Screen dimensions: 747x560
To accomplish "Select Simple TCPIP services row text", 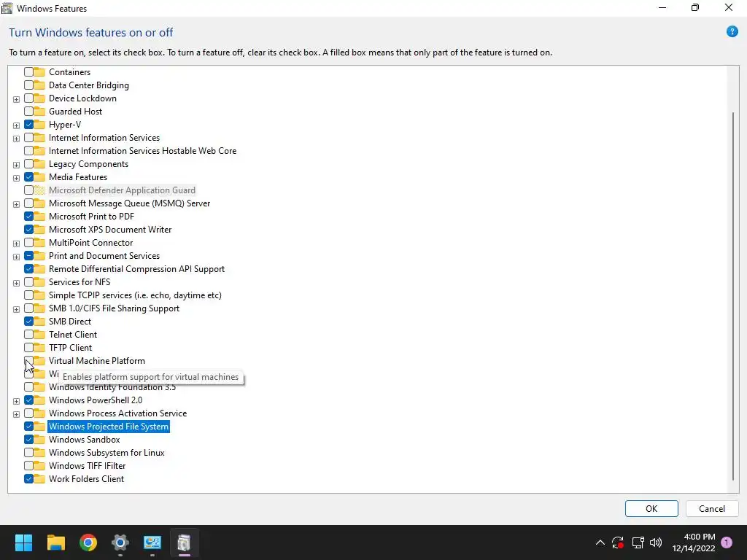I will (x=135, y=295).
